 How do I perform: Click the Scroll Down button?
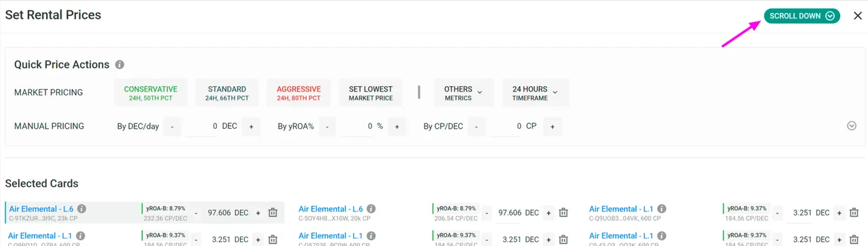click(x=802, y=16)
